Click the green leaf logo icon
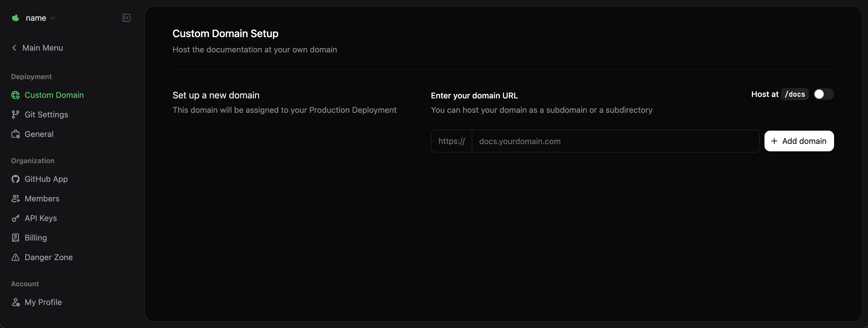 point(15,18)
